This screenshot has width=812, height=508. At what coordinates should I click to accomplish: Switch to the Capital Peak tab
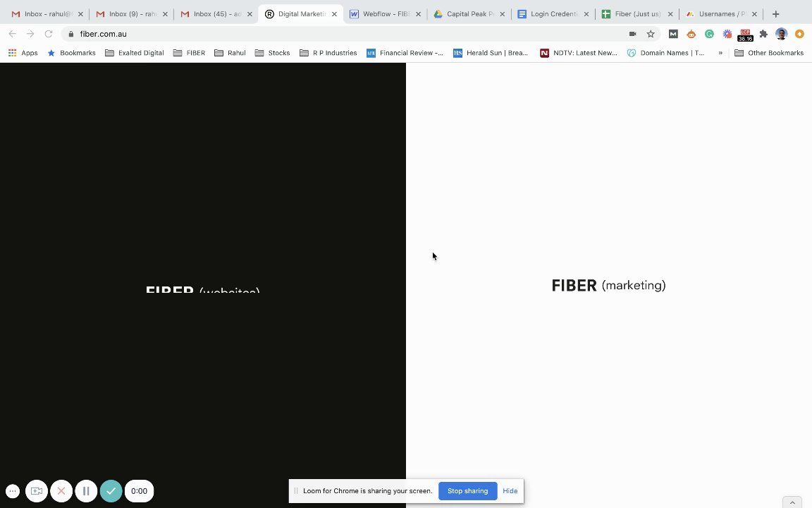(469, 14)
